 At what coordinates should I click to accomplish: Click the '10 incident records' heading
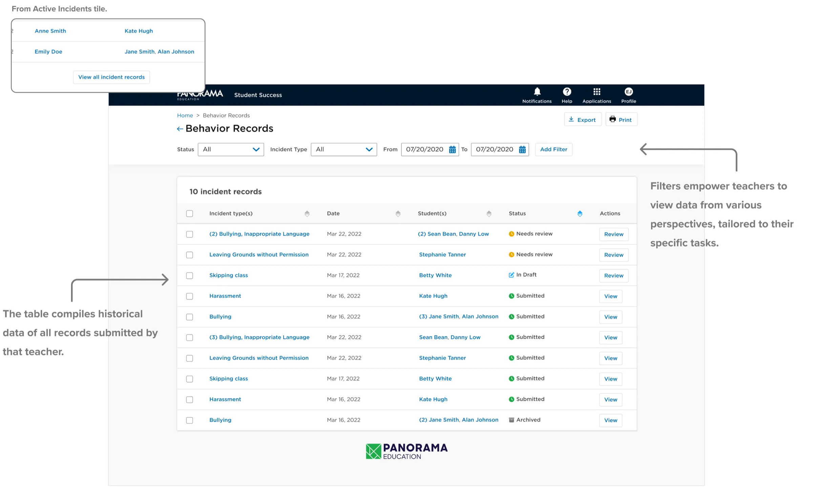[x=225, y=192]
